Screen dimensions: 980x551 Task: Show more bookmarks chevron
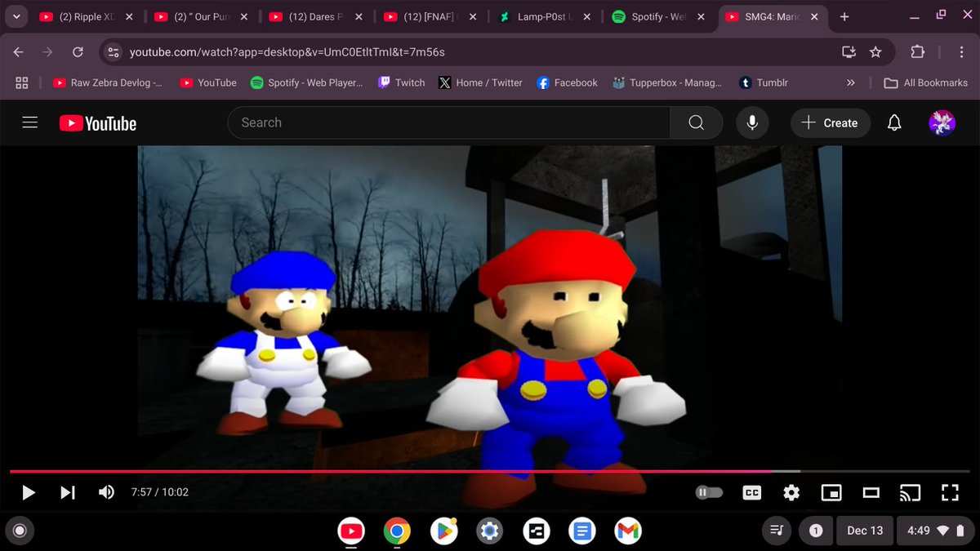pyautogui.click(x=851, y=82)
